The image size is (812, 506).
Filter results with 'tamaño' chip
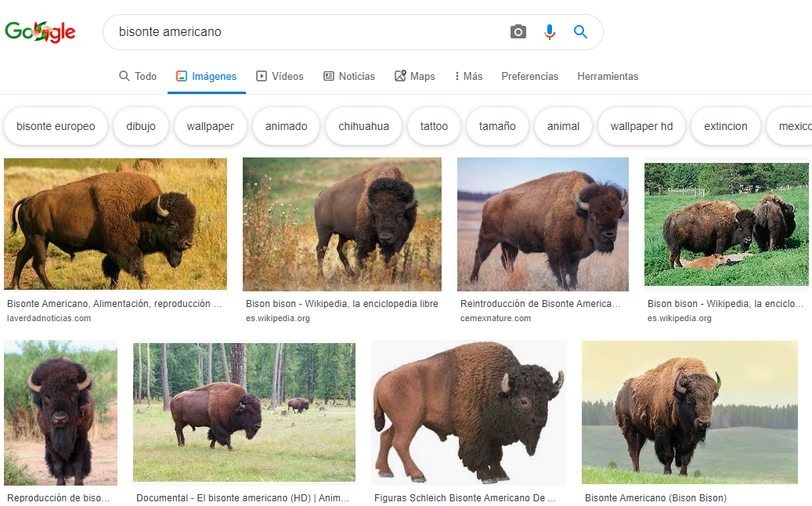pyautogui.click(x=497, y=126)
